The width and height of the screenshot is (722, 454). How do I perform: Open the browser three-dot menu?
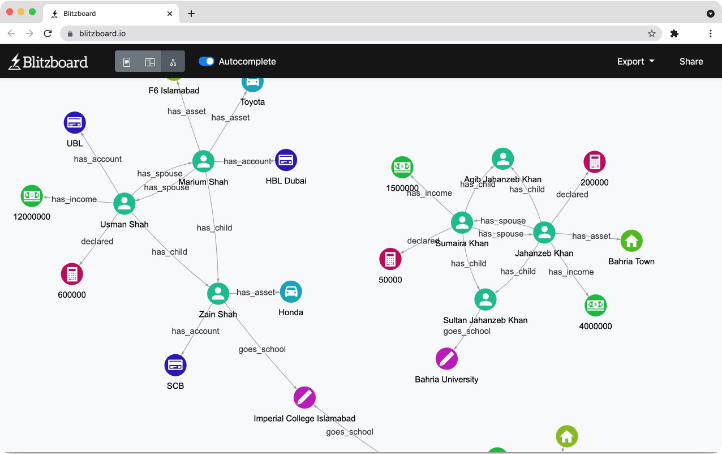[710, 33]
